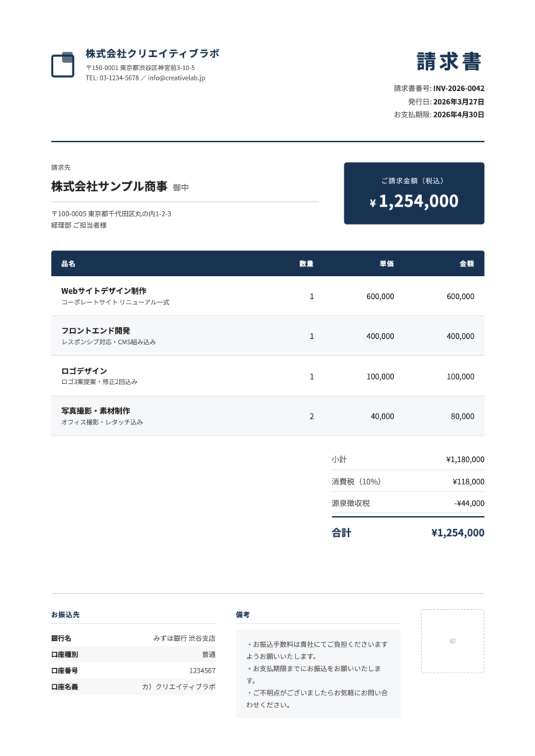This screenshot has width=535, height=756.
Task: Select the ロゴデザイン line item
Action: (84, 371)
